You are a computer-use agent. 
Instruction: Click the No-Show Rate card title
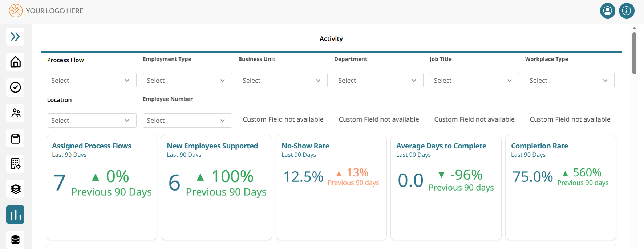tap(305, 146)
